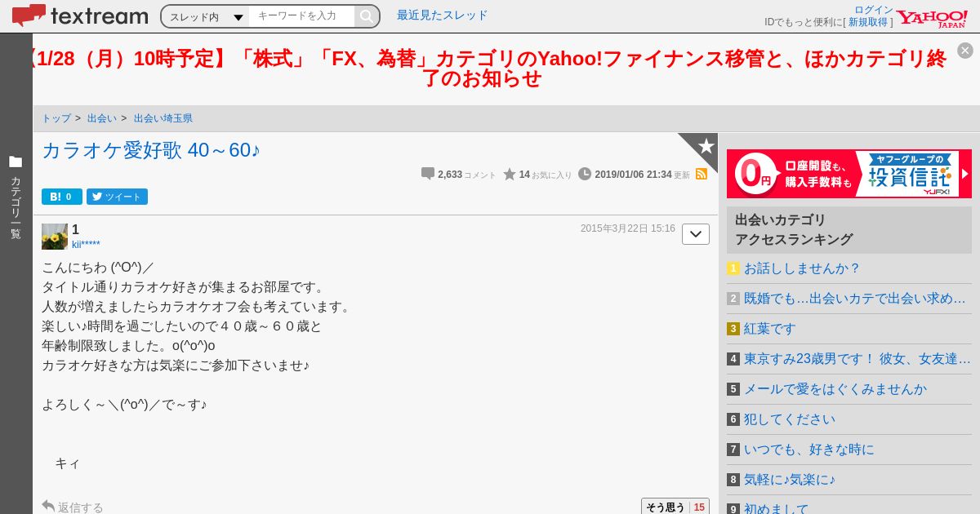Go to 出会い埼玉県 breadcrumb

pos(163,118)
